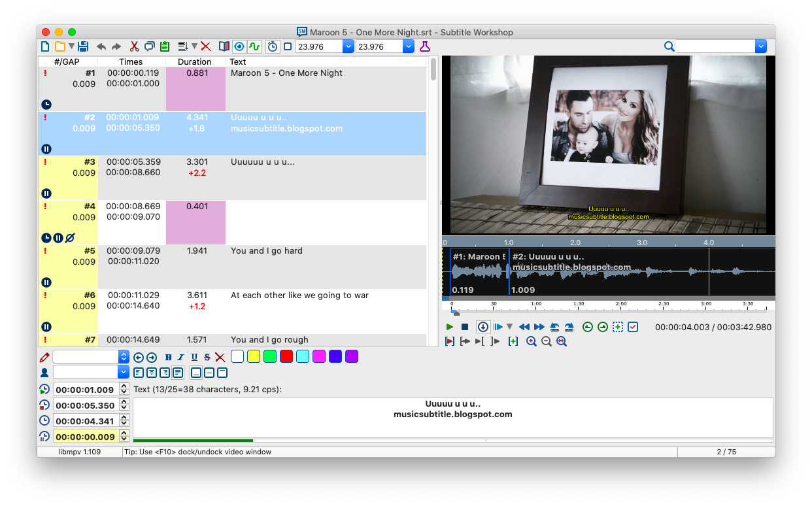The width and height of the screenshot is (812, 506).
Task: Apply bold formatting to subtitle text
Action: coord(167,357)
